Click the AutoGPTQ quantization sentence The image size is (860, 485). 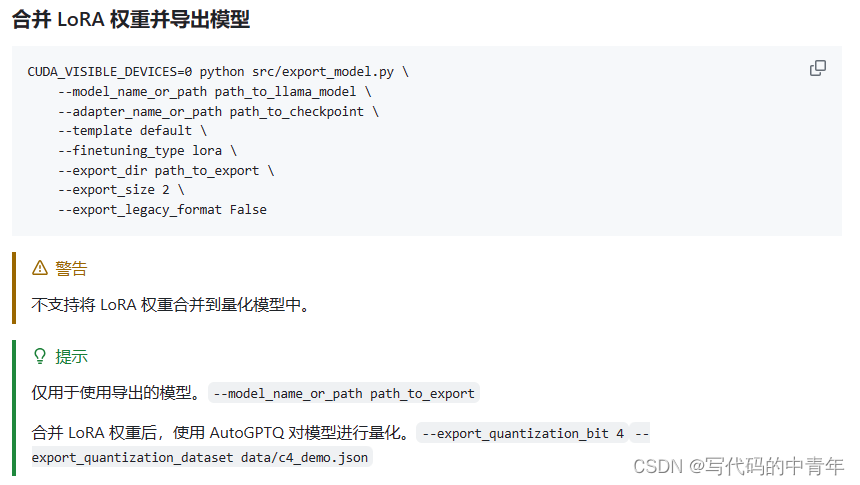coord(221,433)
